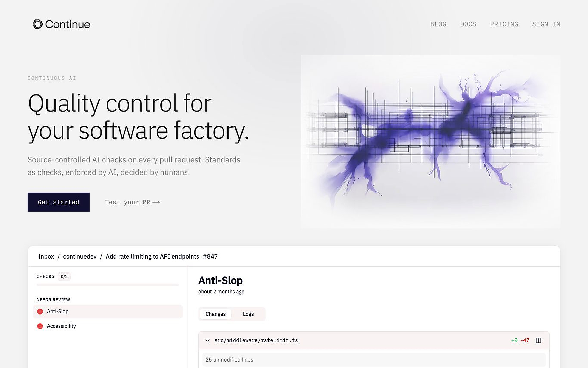Click the red alert icon beside Anti-Slop
The height and width of the screenshot is (368, 588).
[x=40, y=312]
